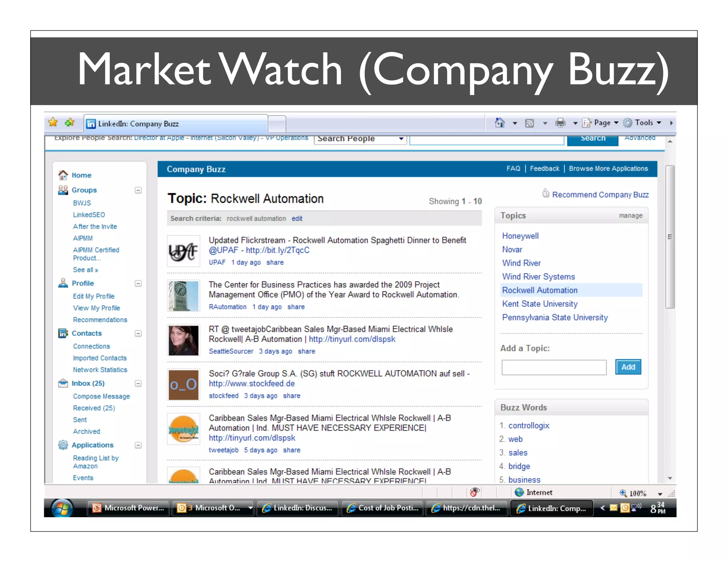The width and height of the screenshot is (728, 562).
Task: Click the SeattleSourcer profile photo
Action: click(183, 340)
